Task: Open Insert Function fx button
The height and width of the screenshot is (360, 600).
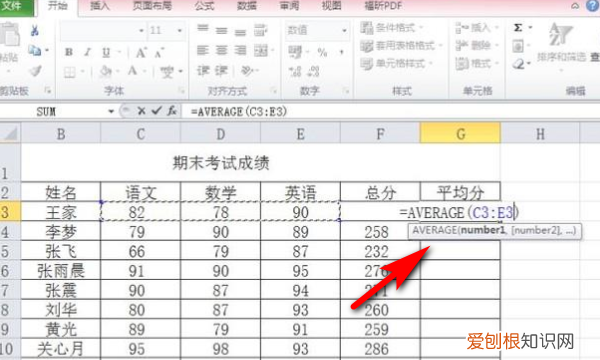Action: click(x=172, y=111)
